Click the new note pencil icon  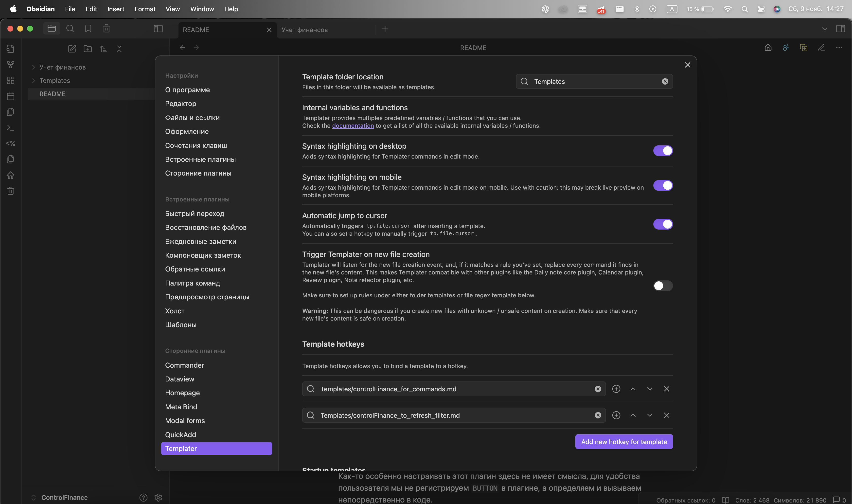pyautogui.click(x=72, y=49)
